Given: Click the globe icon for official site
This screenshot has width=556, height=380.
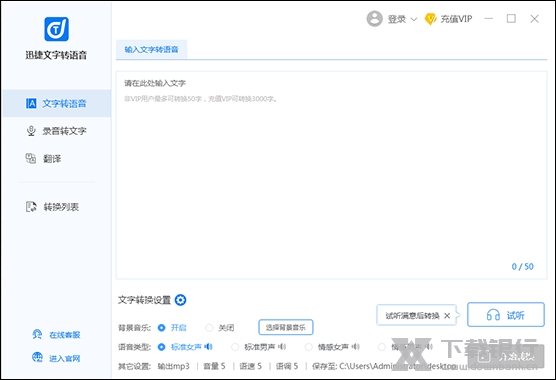Looking at the screenshot, I should click(x=37, y=357).
